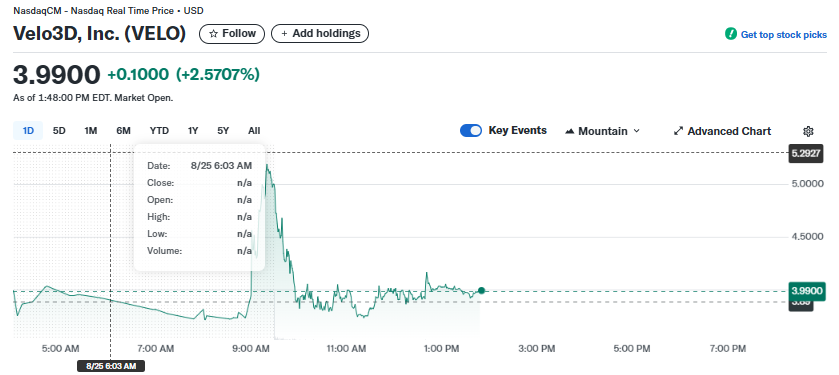Show the 5Y range

coord(223,131)
